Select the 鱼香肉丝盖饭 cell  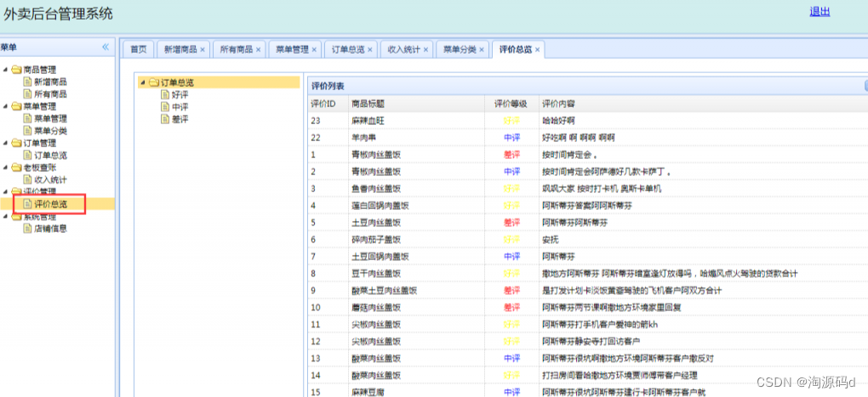pos(415,189)
